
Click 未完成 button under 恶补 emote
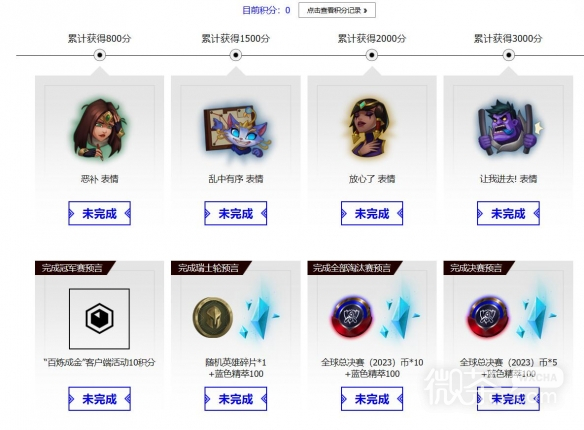click(99, 213)
